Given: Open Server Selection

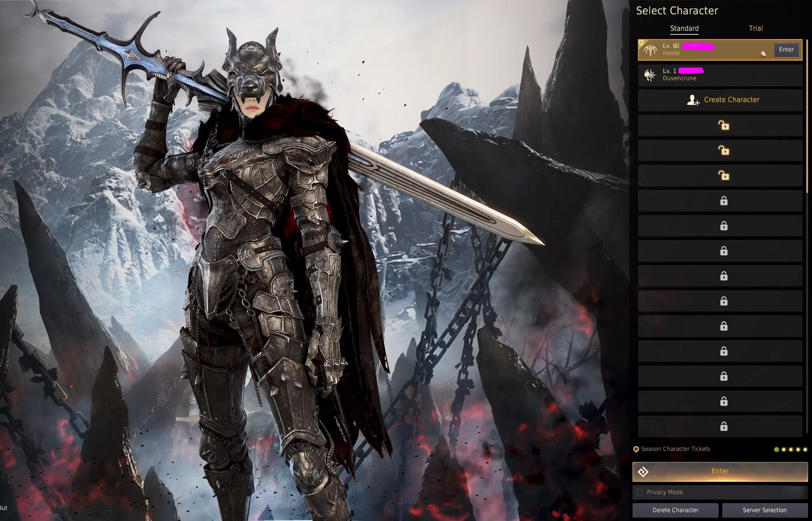Looking at the screenshot, I should 765,510.
